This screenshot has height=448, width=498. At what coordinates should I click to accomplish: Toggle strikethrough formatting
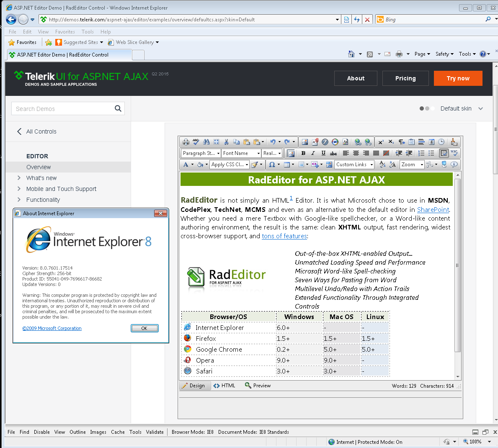coord(333,153)
